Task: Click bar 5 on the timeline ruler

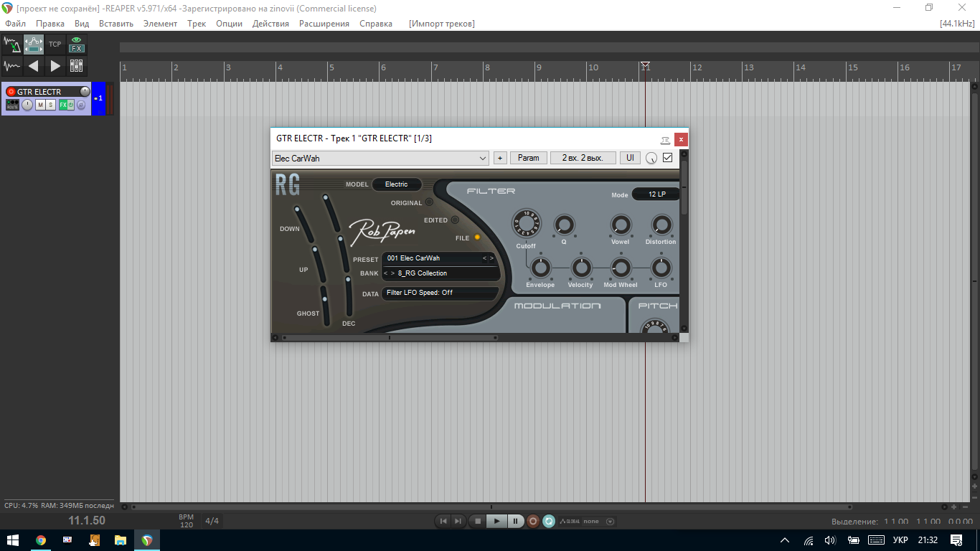Action: pyautogui.click(x=331, y=67)
